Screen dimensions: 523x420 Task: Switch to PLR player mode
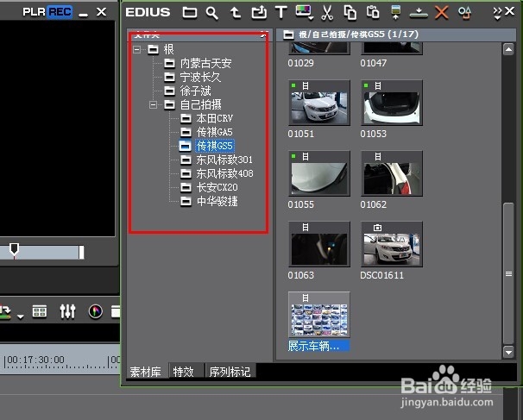click(34, 12)
